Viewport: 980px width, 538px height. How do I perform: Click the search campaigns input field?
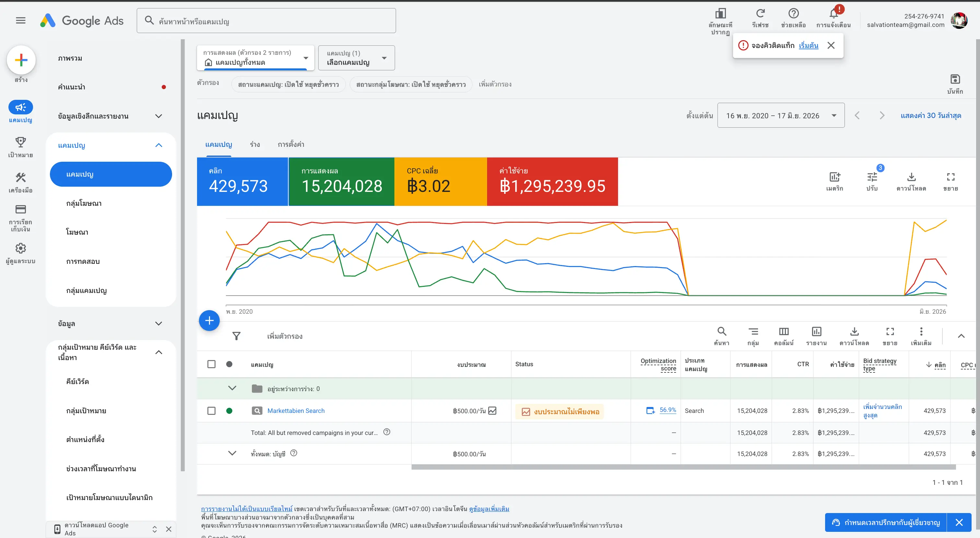266,20
